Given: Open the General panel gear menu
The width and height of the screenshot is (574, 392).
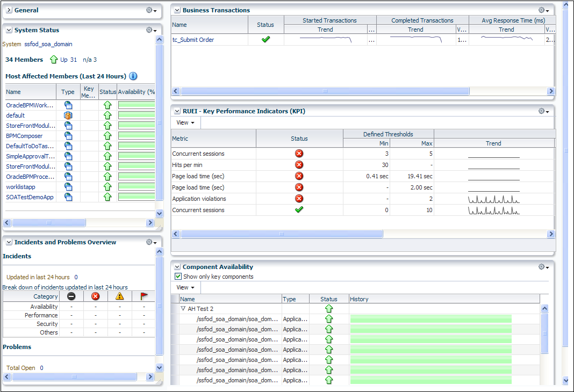Looking at the screenshot, I should click(151, 10).
